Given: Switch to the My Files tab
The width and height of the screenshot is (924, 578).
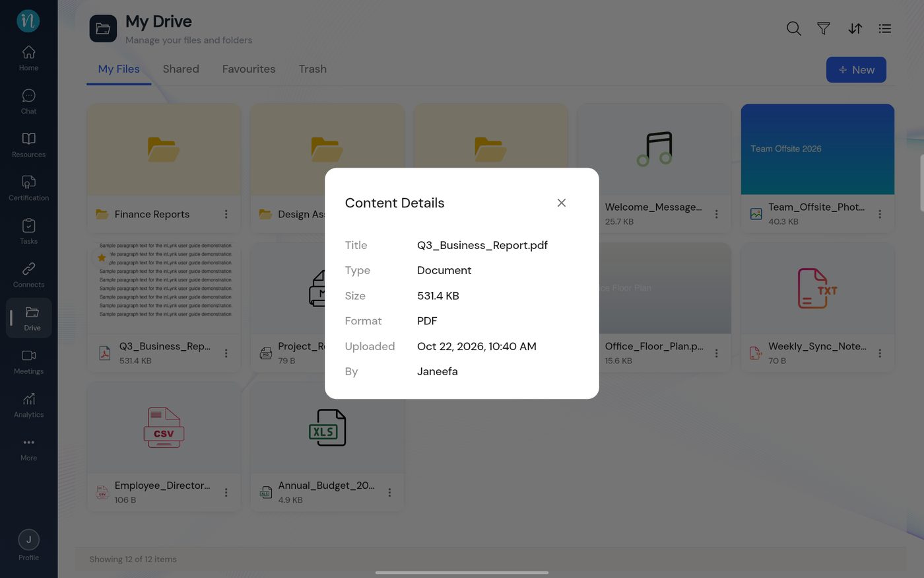Looking at the screenshot, I should point(119,69).
